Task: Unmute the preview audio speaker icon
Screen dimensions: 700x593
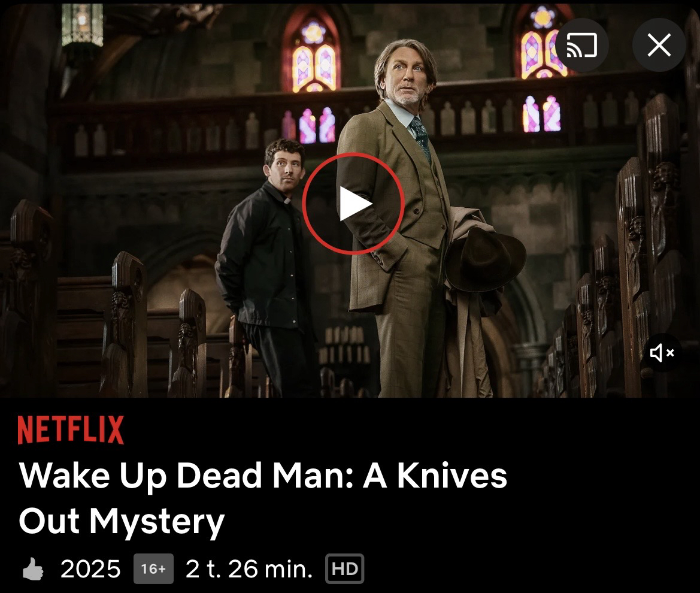Action: point(662,353)
